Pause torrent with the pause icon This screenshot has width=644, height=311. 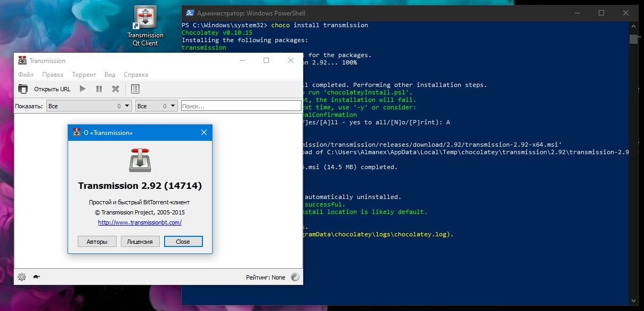click(99, 89)
